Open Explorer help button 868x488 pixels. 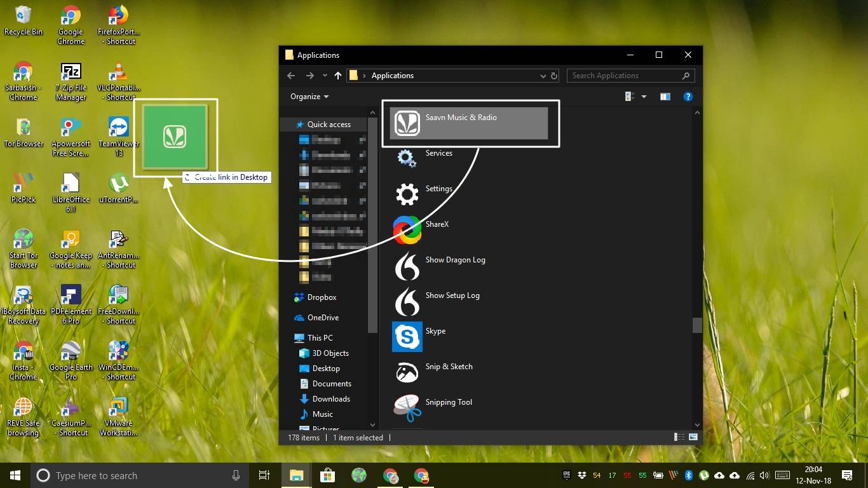point(688,97)
